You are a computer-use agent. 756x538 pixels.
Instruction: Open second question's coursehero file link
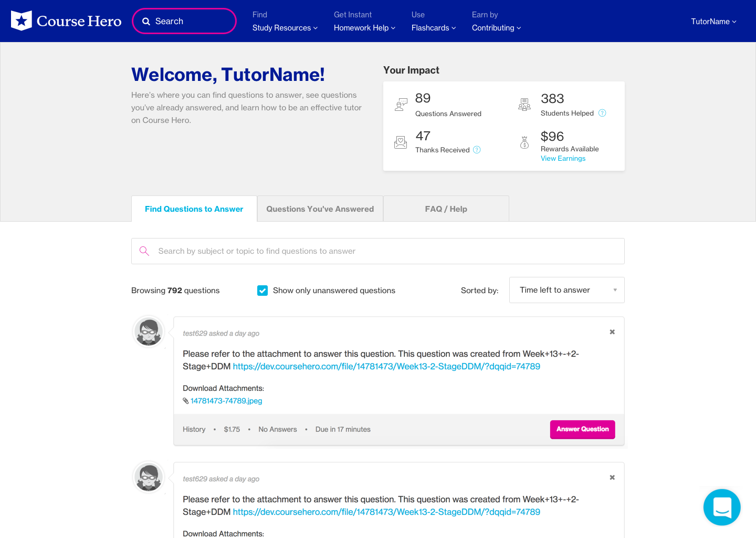point(386,512)
